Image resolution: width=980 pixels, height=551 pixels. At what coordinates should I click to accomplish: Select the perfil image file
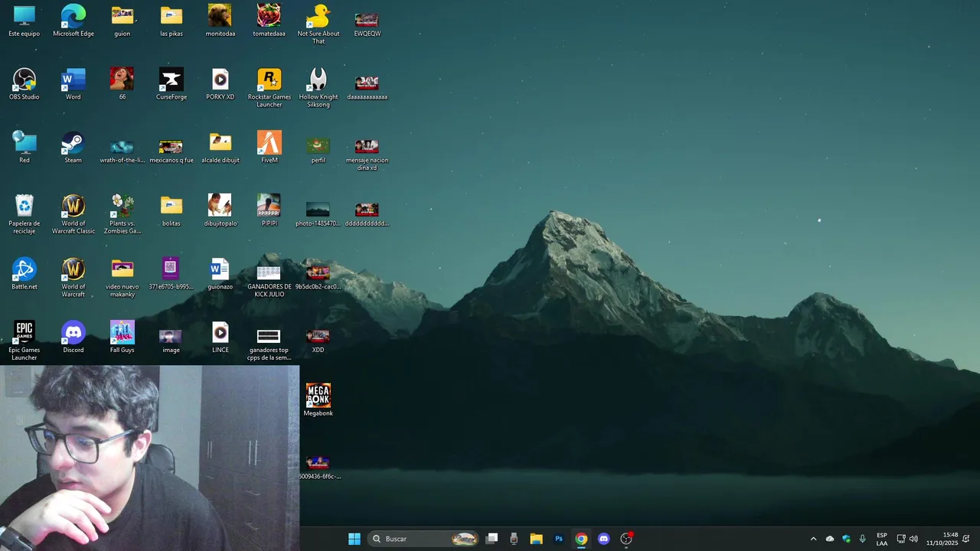(x=318, y=150)
